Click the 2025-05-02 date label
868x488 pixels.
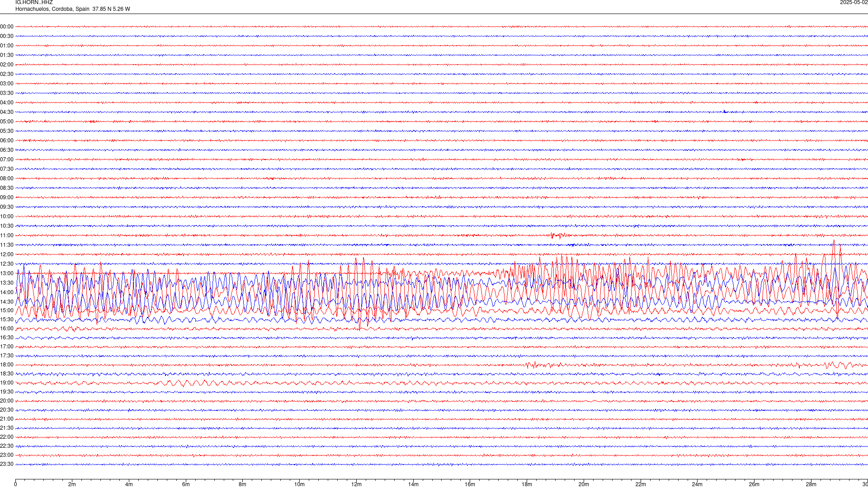pyautogui.click(x=854, y=2)
